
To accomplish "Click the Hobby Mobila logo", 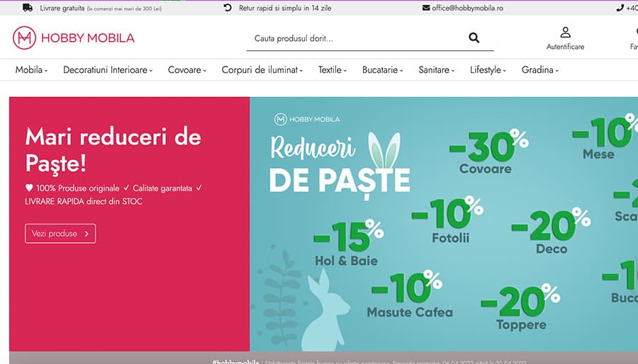I will click(74, 38).
